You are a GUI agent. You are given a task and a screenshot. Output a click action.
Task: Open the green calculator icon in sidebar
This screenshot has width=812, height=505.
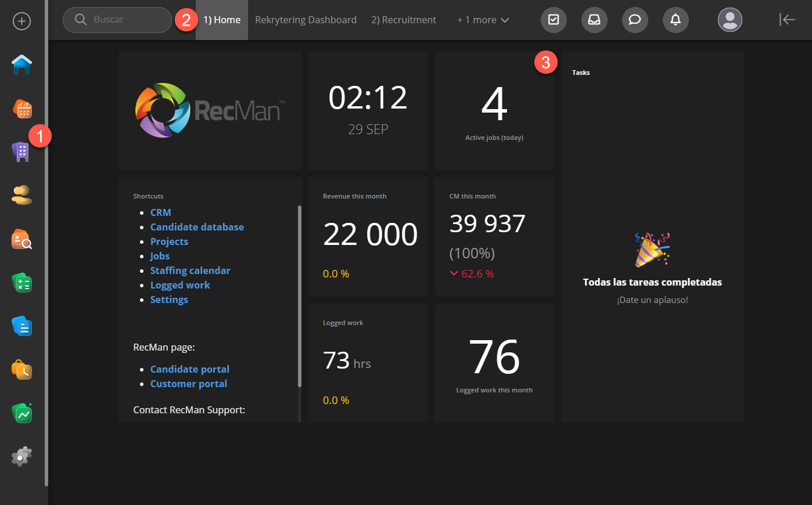pos(21,283)
